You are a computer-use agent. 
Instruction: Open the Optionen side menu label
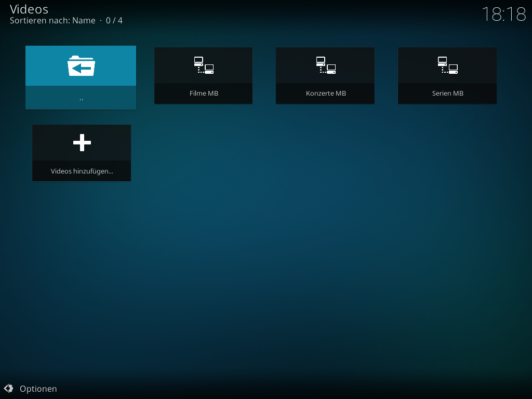pos(38,389)
